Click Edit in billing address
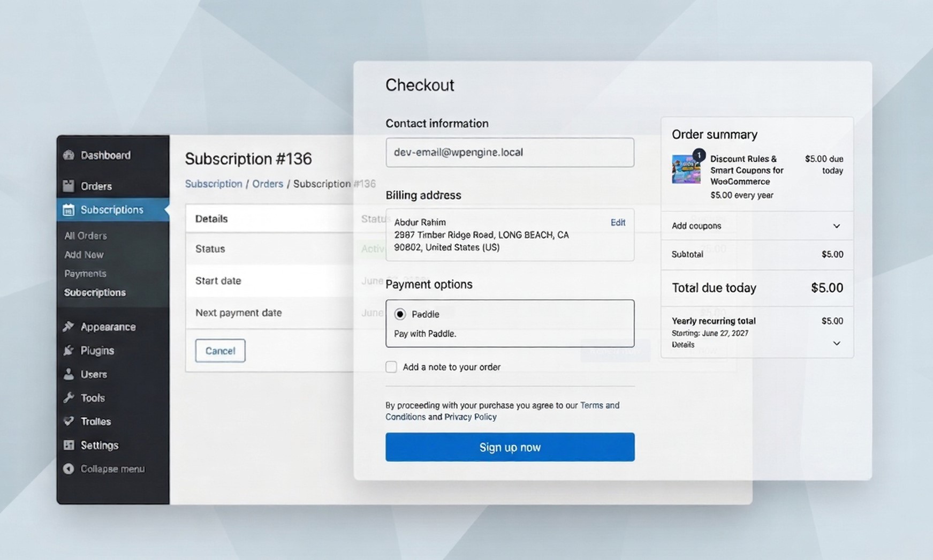The image size is (933, 560). click(x=618, y=222)
